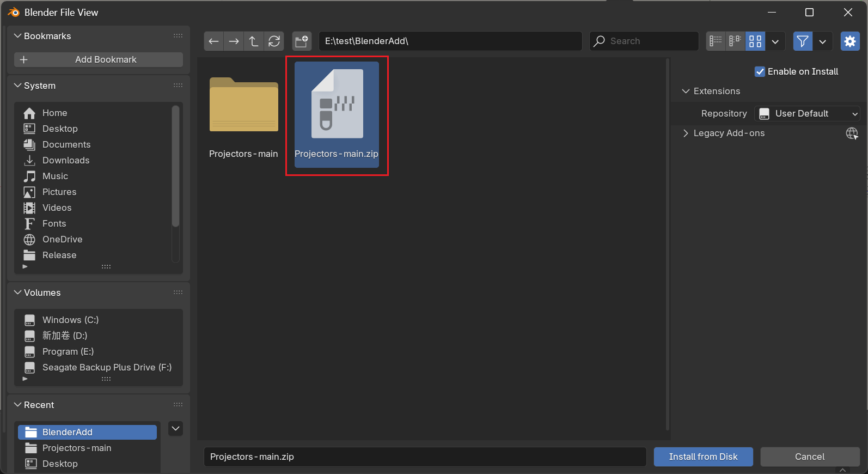Collapse the Volumes panel
The height and width of the screenshot is (474, 868).
pos(18,293)
